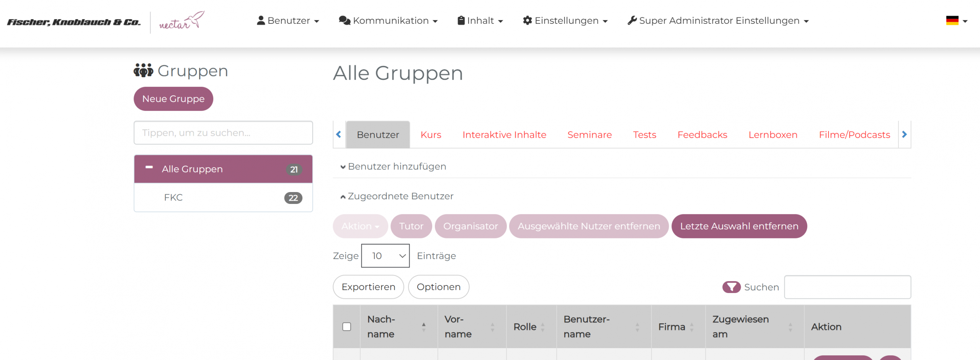This screenshot has width=980, height=360.
Task: Open the entries-per-page dropdown showing 10
Action: pos(385,256)
